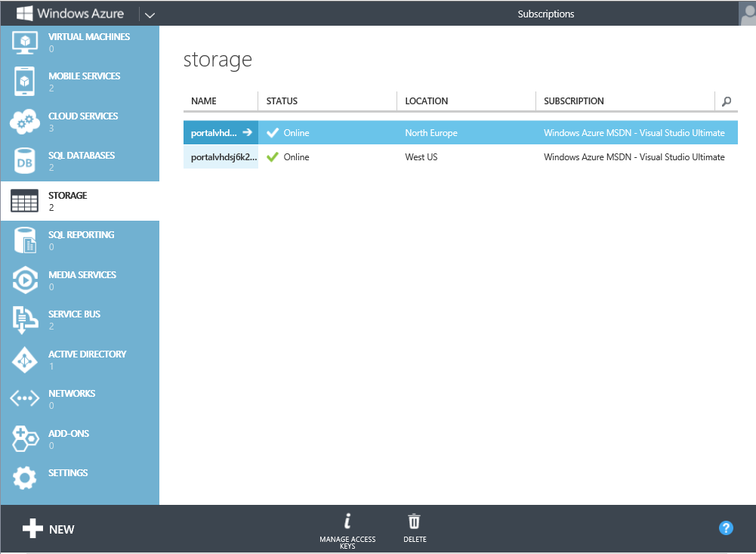The height and width of the screenshot is (554, 756).
Task: Open the Subscriptions menu in top bar
Action: 546,14
